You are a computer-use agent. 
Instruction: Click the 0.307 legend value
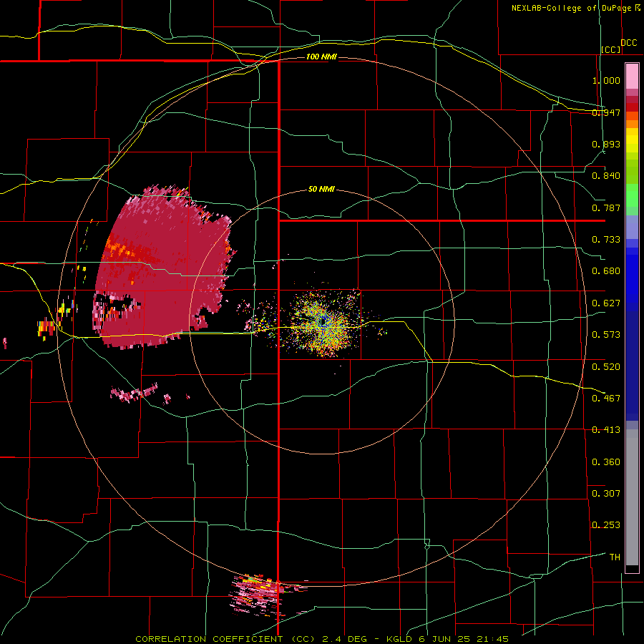point(606,494)
